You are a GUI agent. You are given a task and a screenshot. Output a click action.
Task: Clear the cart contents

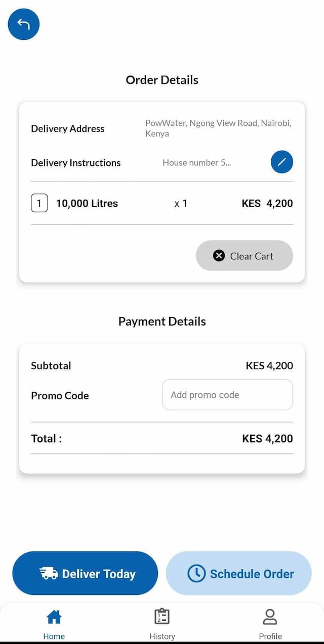[x=245, y=256]
